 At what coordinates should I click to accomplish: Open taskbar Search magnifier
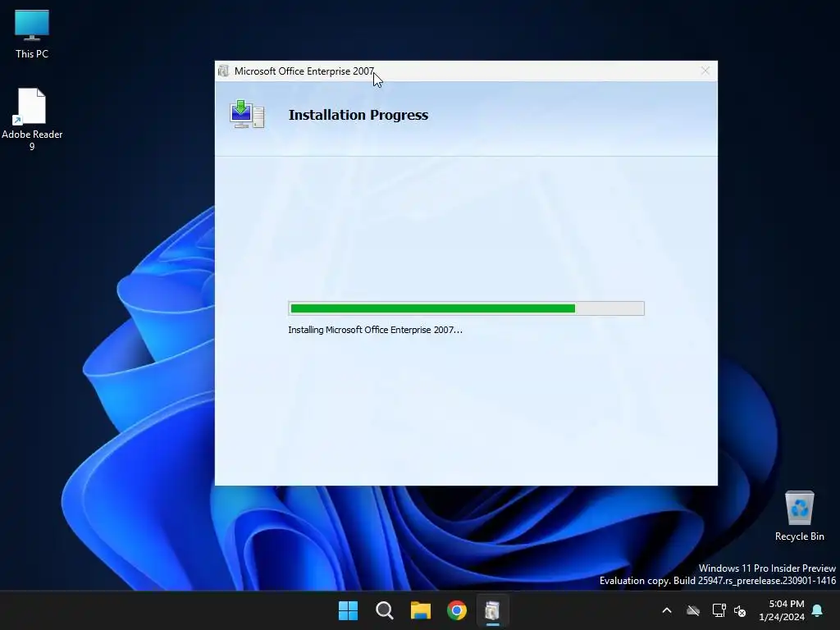[385, 610]
